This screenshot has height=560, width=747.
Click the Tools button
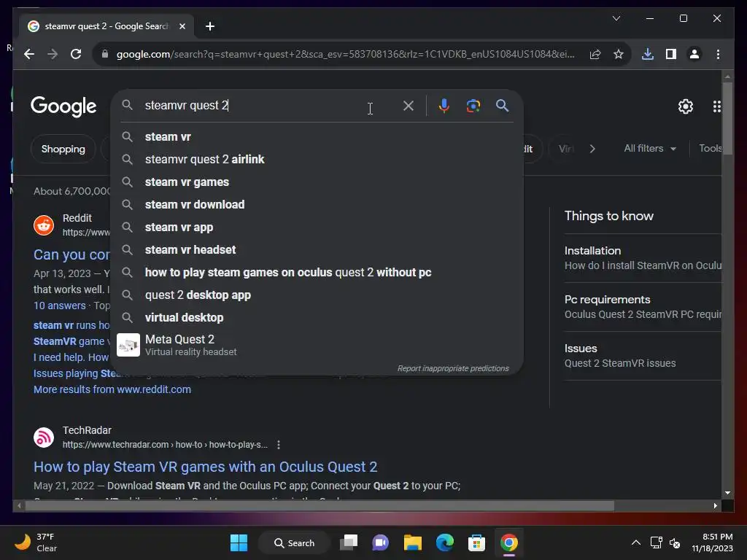pos(710,149)
